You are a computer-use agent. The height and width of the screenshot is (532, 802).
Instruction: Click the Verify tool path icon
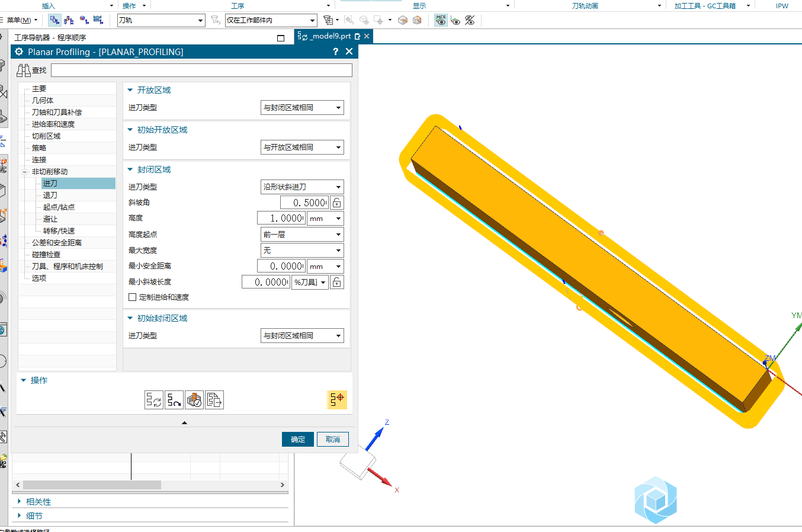(194, 400)
